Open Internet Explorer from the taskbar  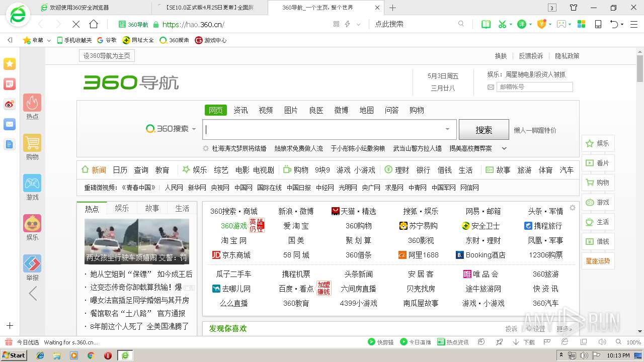pyautogui.click(x=40, y=355)
